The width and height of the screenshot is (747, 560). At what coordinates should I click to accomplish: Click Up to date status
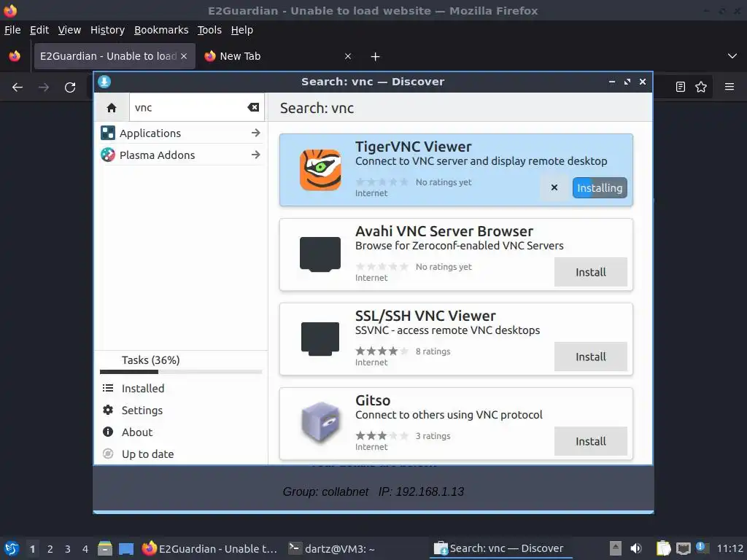181,454
